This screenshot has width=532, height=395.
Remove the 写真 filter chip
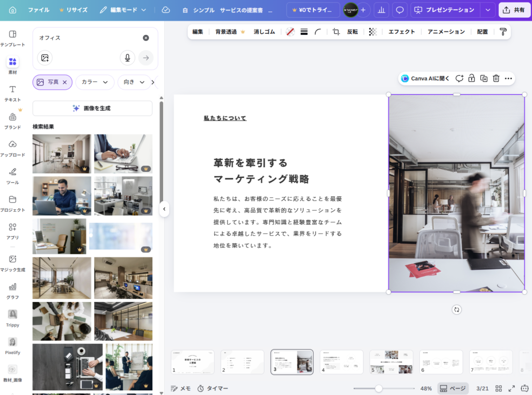click(65, 82)
